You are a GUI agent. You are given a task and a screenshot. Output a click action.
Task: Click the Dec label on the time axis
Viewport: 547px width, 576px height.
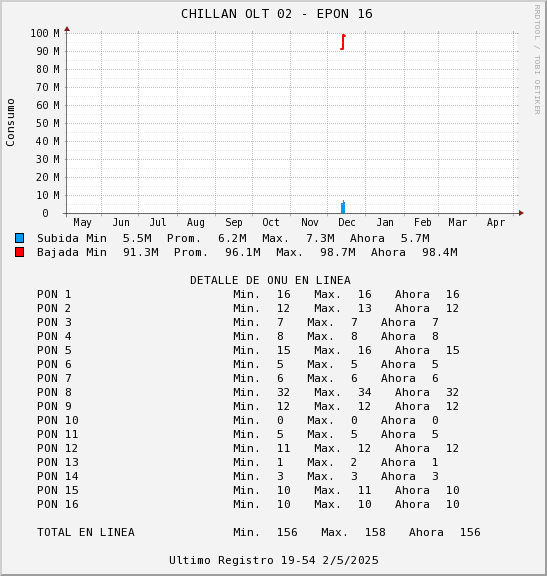click(347, 222)
